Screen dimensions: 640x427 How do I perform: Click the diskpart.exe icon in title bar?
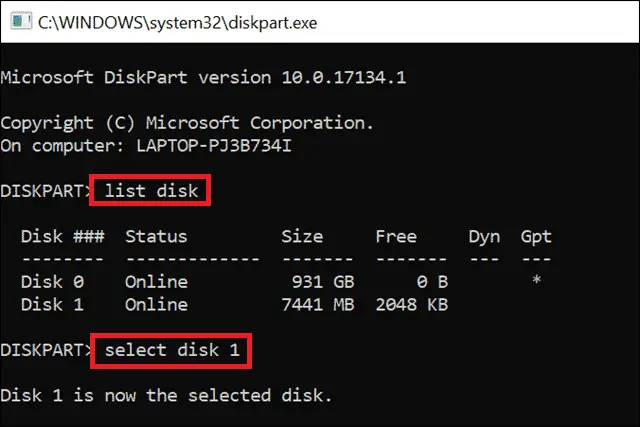click(21, 22)
